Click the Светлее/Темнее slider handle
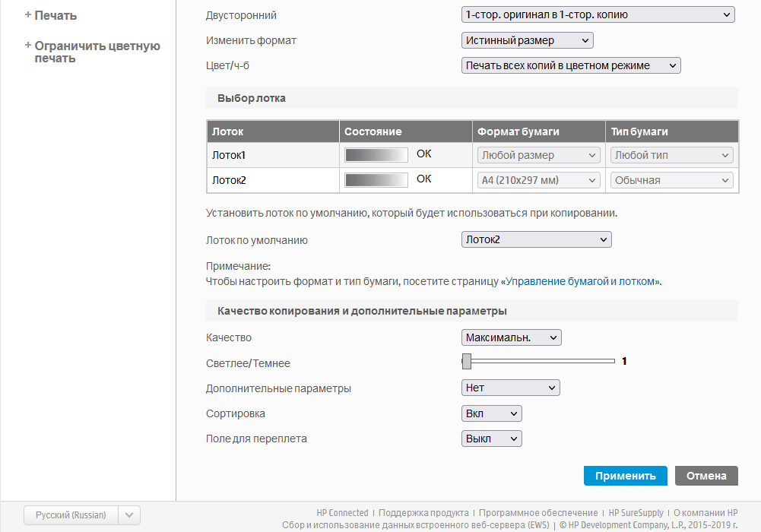 [467, 361]
